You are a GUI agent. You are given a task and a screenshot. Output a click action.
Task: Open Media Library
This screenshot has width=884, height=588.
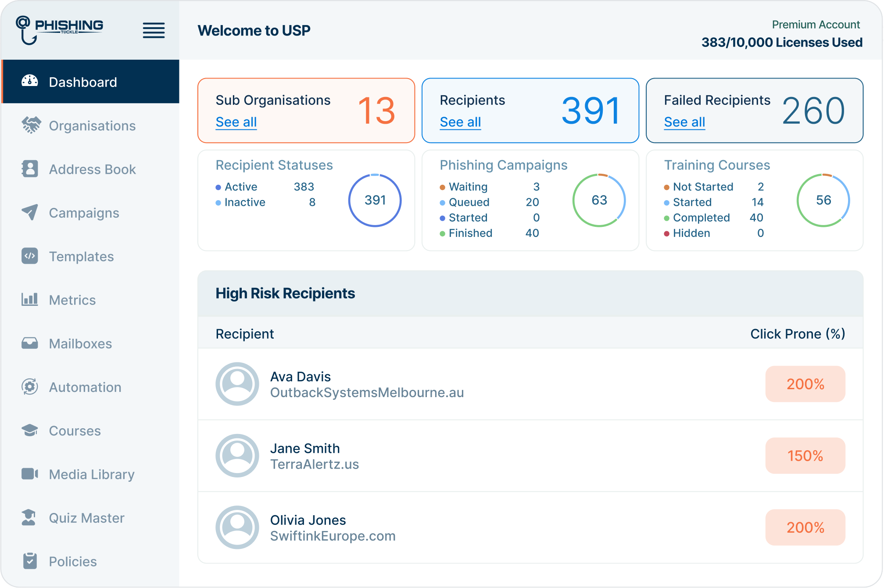pos(90,474)
